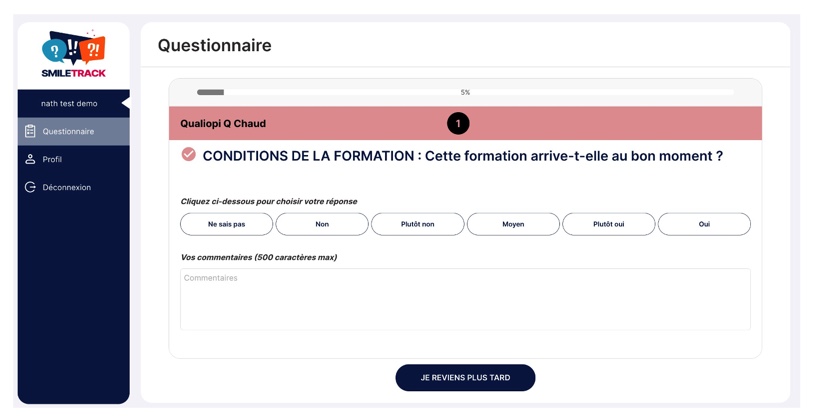The image size is (813, 418).
Task: Choose the "Non" answer option
Action: click(322, 224)
